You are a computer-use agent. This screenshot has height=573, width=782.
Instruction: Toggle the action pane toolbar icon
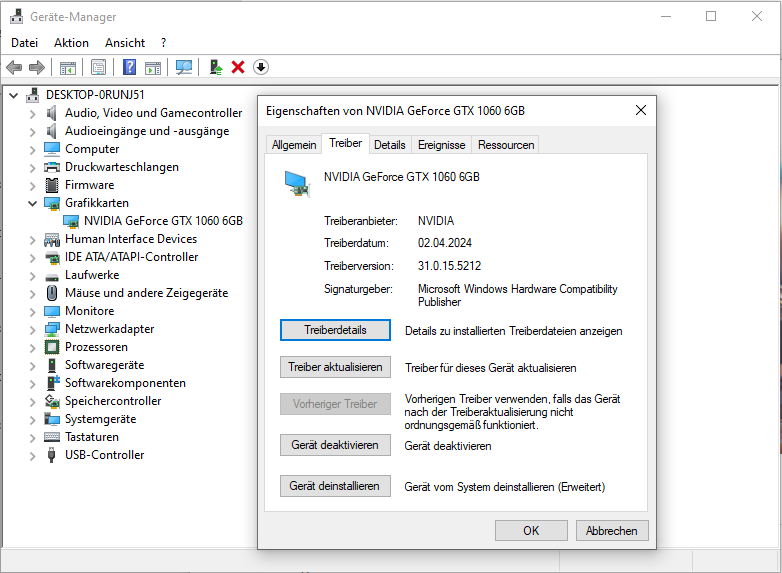[153, 67]
